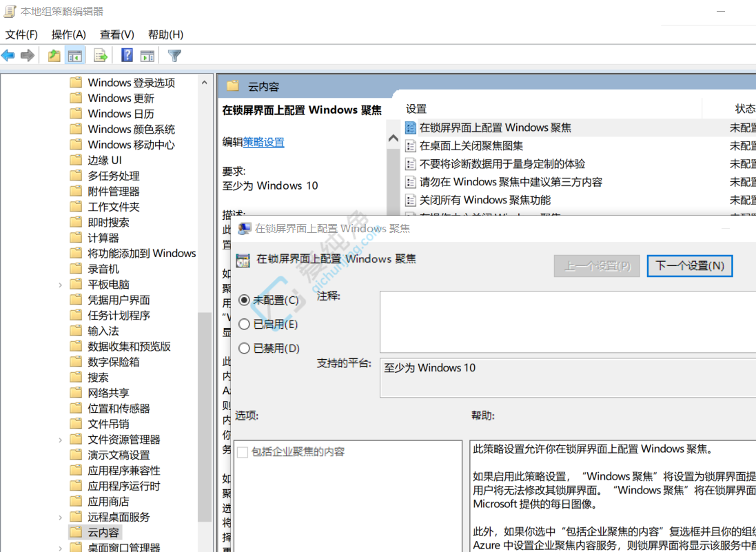The image size is (756, 552).
Task: Toggle the Show/Hide action pane icon
Action: tap(147, 55)
